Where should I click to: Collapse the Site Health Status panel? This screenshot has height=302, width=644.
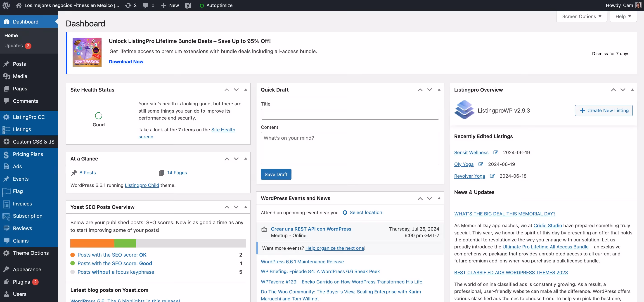(x=246, y=90)
